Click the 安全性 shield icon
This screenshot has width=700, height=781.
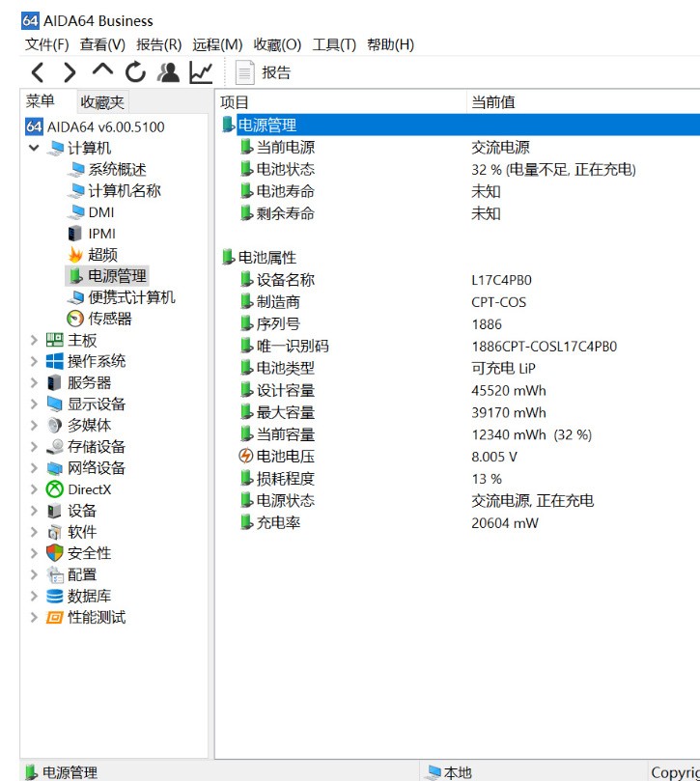coord(54,553)
